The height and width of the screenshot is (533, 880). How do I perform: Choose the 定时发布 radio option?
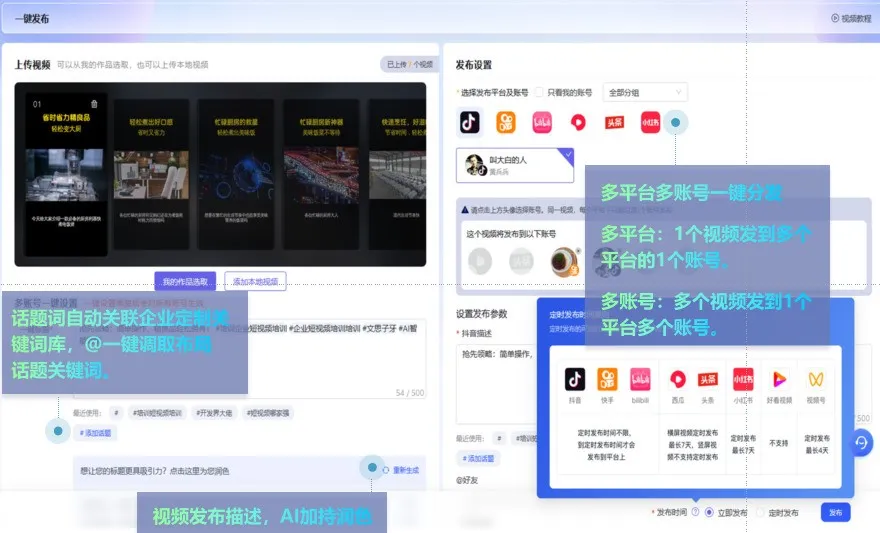760,512
